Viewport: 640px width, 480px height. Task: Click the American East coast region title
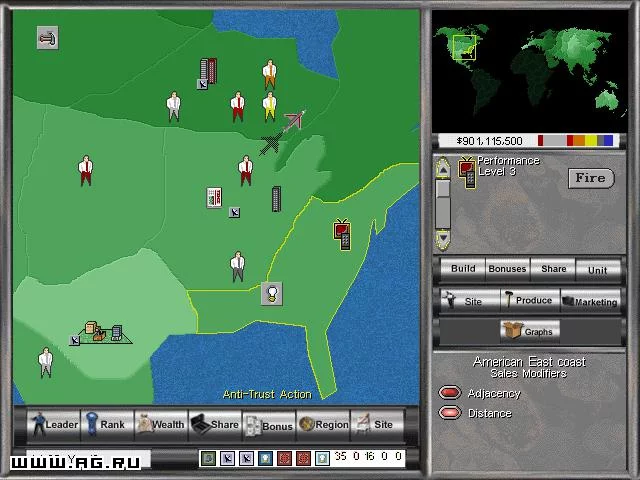tap(529, 362)
